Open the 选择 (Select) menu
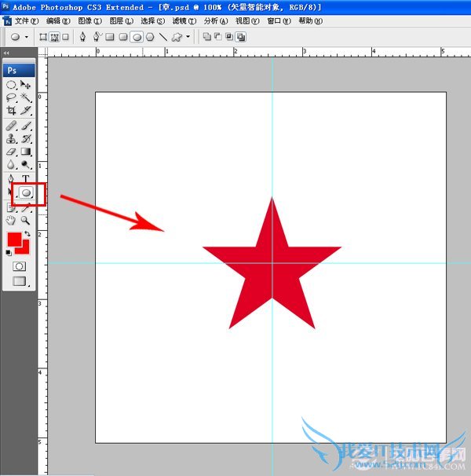 152,21
